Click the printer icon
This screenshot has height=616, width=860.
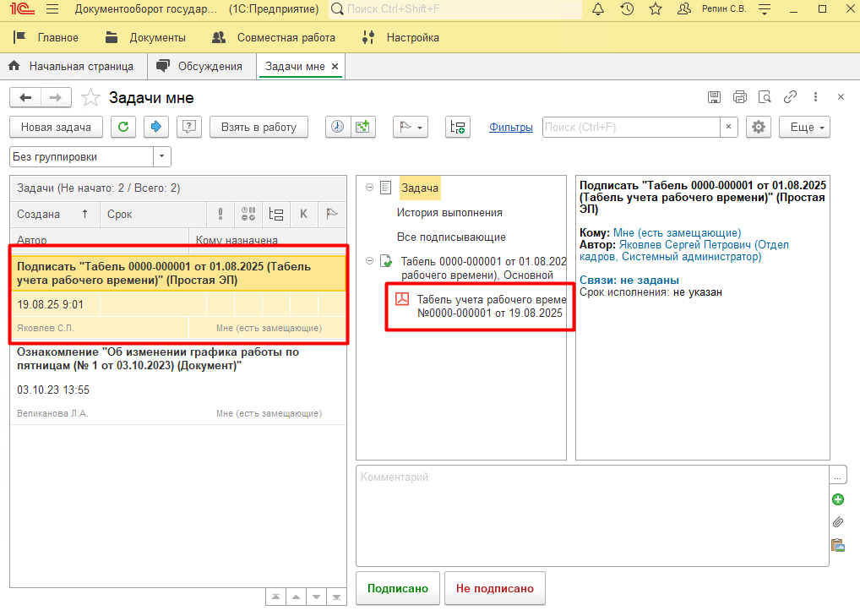[740, 97]
